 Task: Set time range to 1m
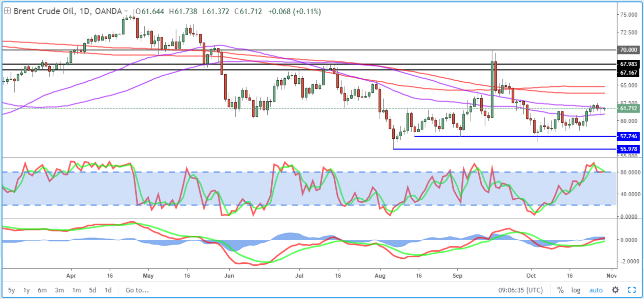(77, 290)
